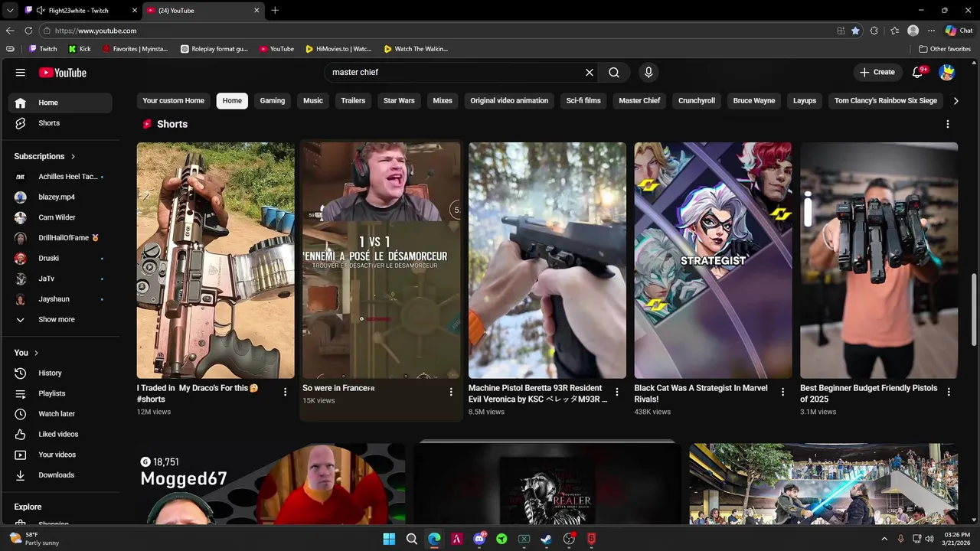Open browser settings three-dot menu
Screen dimensions: 980x551
coord(931,31)
